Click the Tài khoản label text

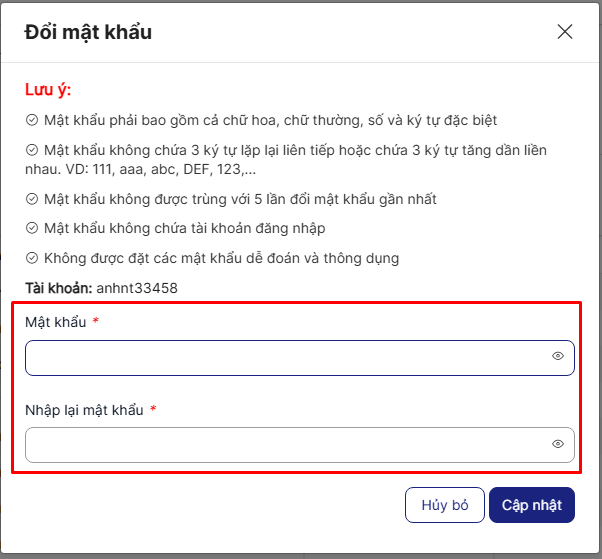(x=58, y=288)
